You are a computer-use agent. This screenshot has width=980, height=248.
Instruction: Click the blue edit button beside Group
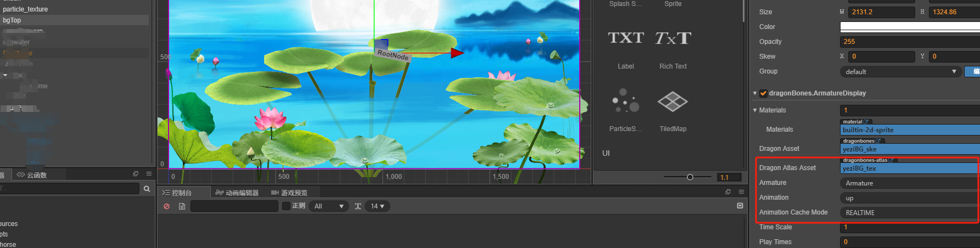pos(973,71)
